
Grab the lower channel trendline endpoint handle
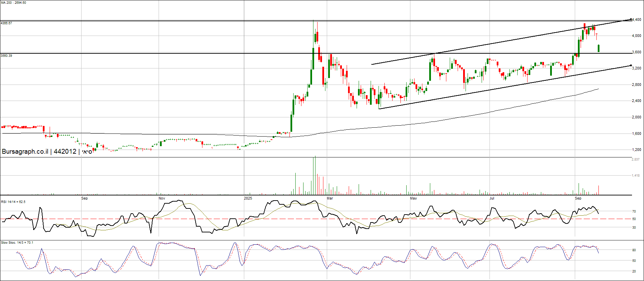click(631, 65)
